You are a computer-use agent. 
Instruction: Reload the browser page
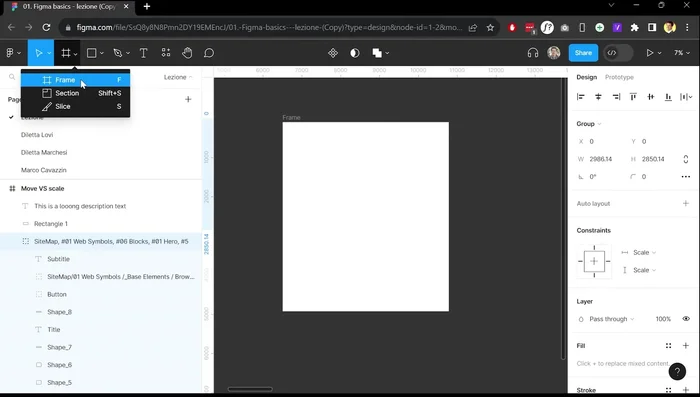[46, 27]
